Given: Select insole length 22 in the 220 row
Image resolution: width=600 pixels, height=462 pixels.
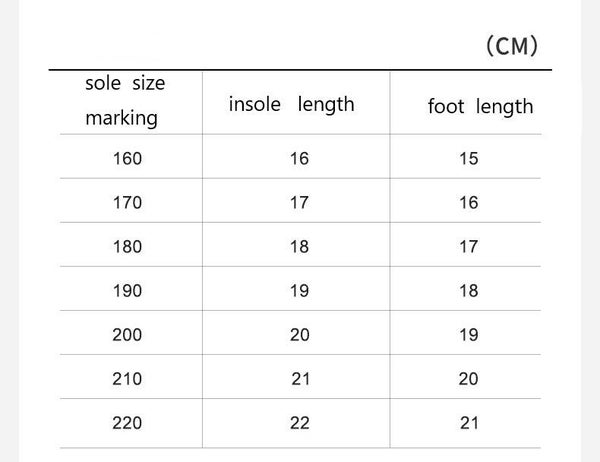Looking at the screenshot, I should [300, 422].
